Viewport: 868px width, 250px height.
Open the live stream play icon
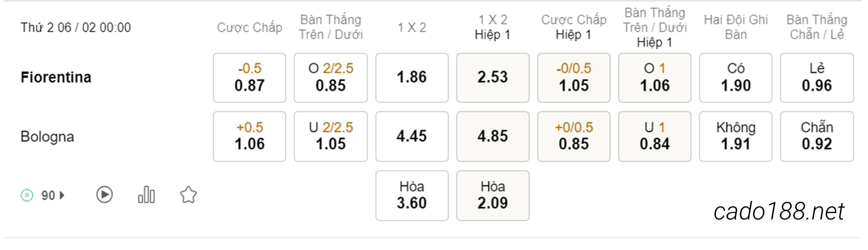(104, 195)
